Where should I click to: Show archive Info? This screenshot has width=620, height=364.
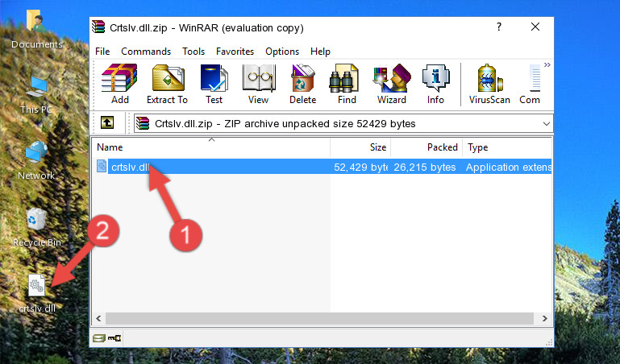(435, 84)
